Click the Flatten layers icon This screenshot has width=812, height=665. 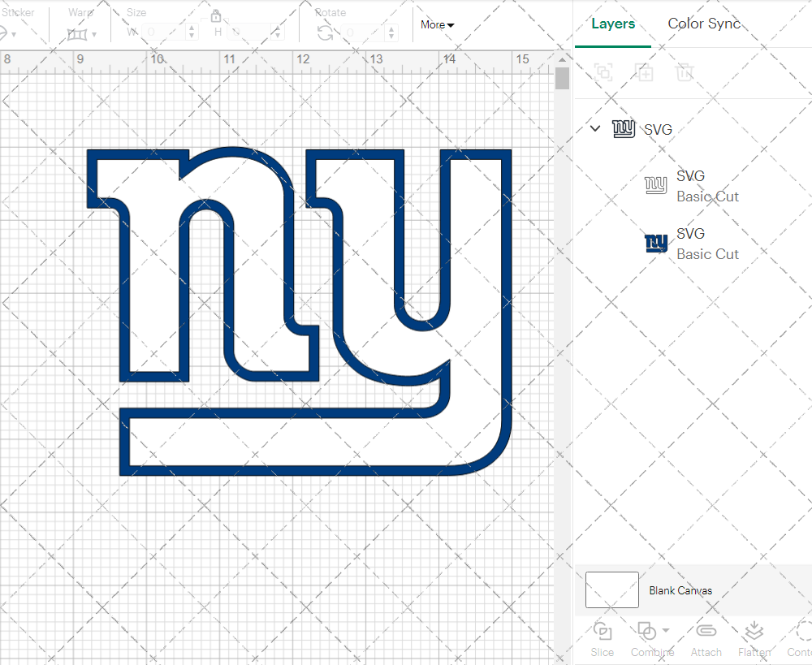[754, 631]
